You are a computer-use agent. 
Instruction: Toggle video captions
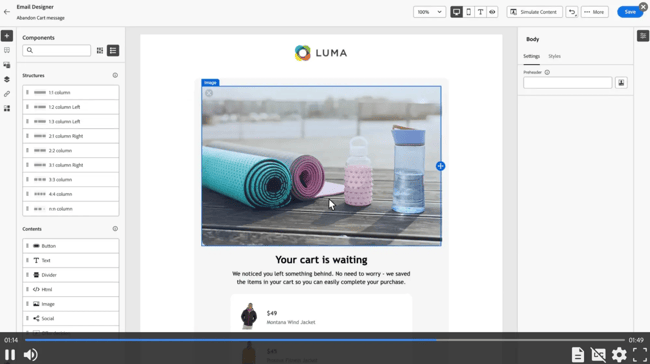(x=598, y=355)
